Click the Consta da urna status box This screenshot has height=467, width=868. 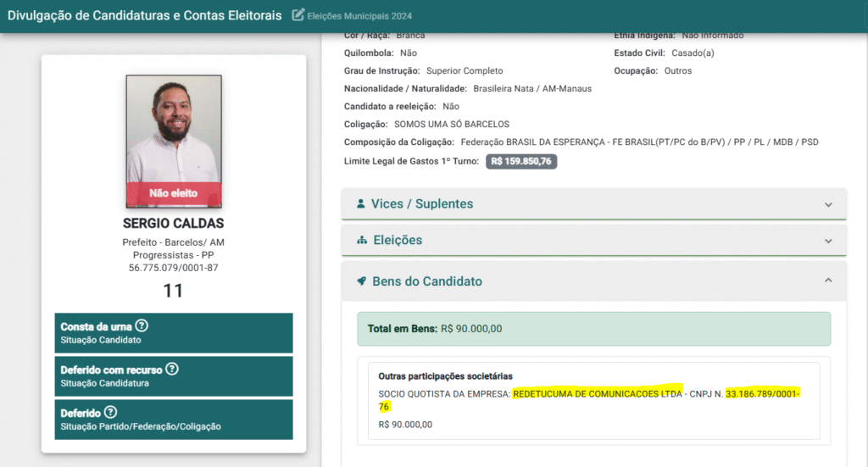[174, 332]
